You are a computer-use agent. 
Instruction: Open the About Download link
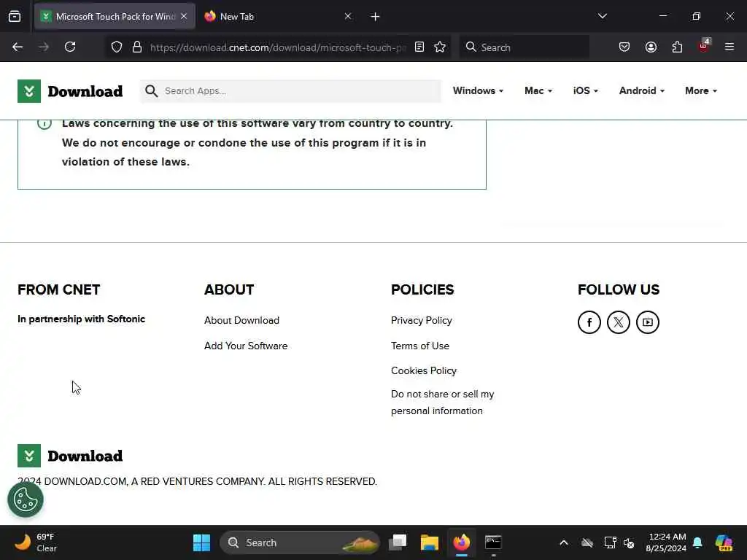click(x=241, y=321)
